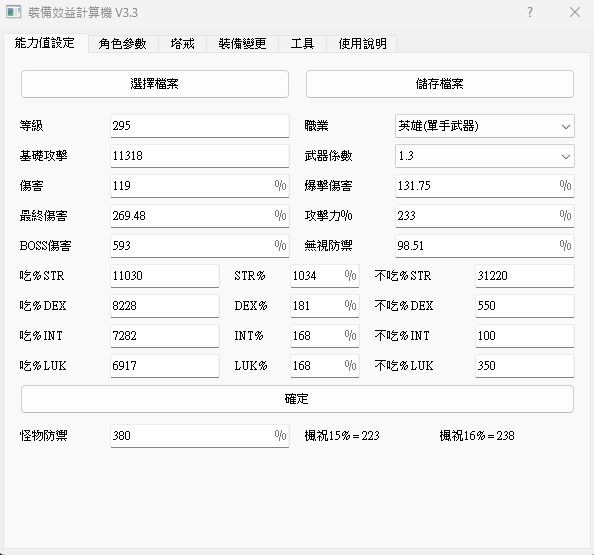Select the 怪物防禦 input showing 380

coord(200,436)
